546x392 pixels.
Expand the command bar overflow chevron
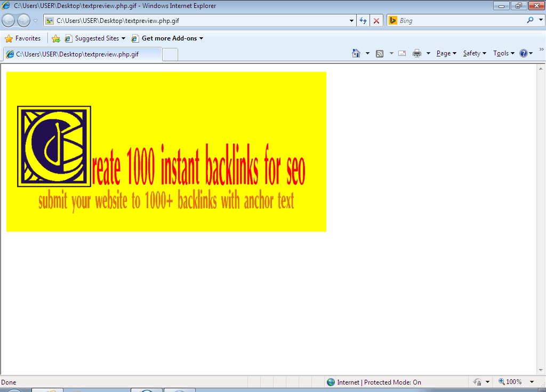pos(542,50)
